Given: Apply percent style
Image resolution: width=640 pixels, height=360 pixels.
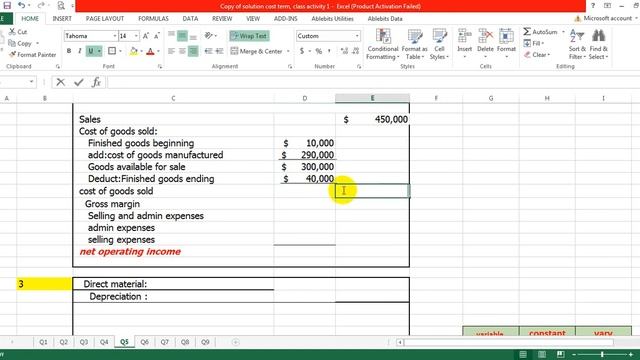Looking at the screenshot, I should tap(319, 51).
